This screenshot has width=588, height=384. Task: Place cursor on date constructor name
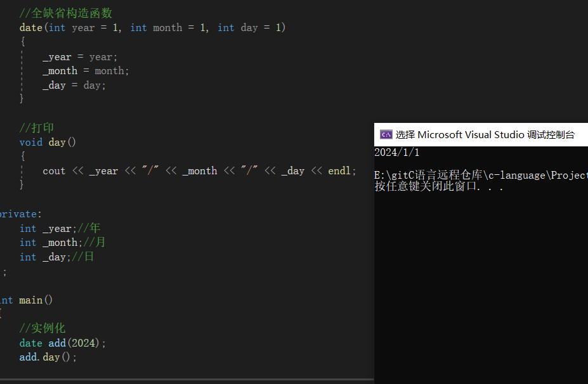30,28
